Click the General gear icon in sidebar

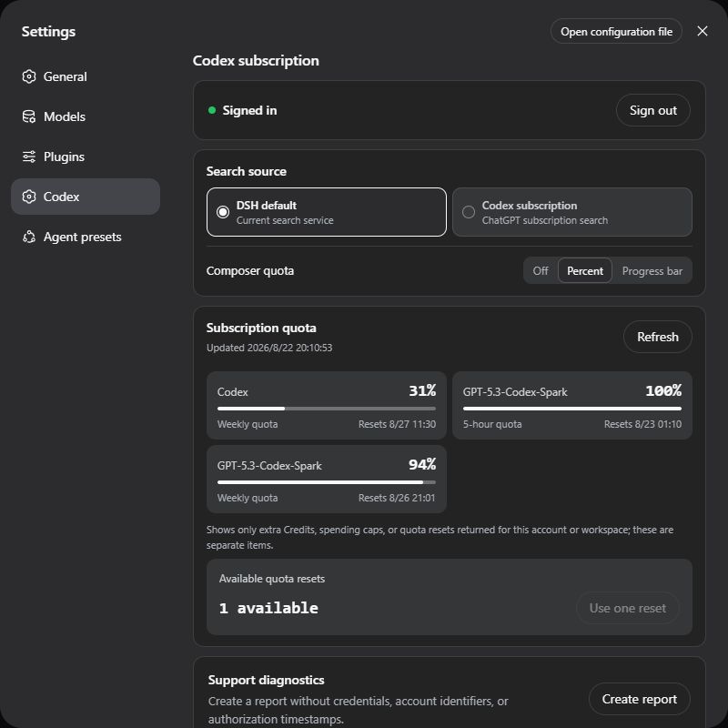click(x=29, y=76)
